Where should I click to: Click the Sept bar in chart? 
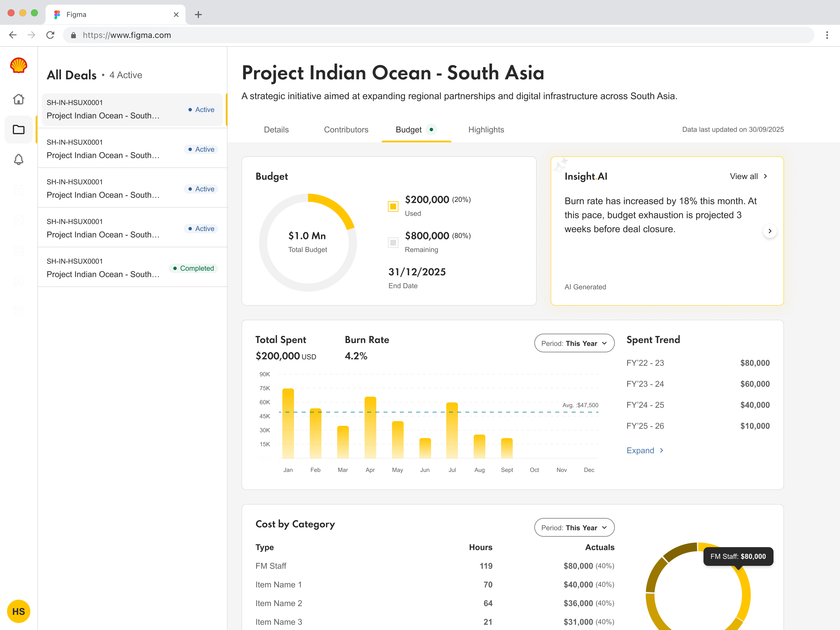[x=507, y=448]
